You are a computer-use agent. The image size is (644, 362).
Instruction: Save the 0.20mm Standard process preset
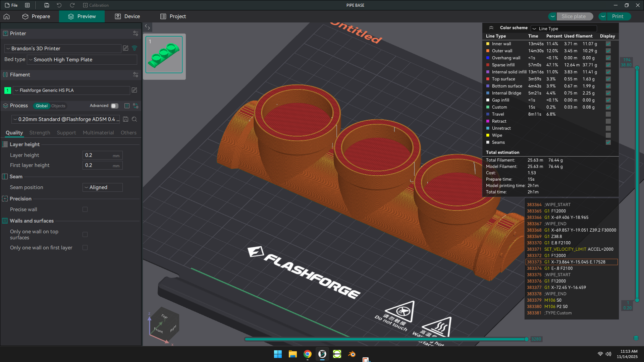pyautogui.click(x=125, y=119)
